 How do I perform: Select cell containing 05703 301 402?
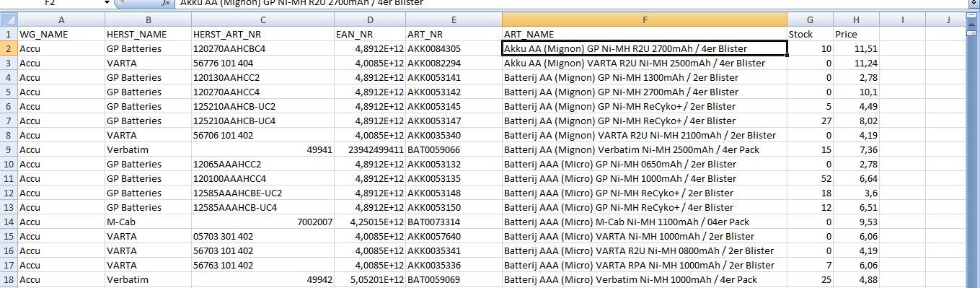click(262, 236)
